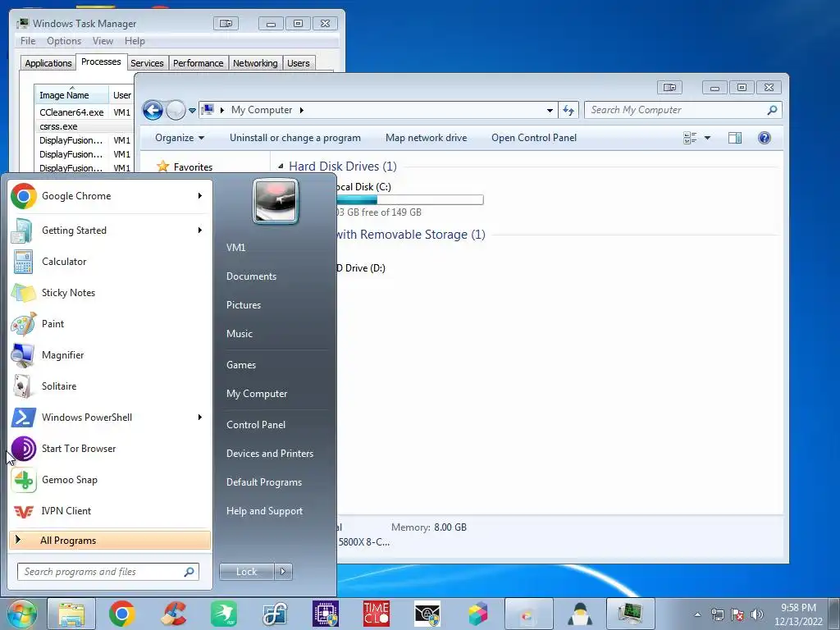Screen dimensions: 840x630
Task: Open the File menu in Task Manager
Action: click(28, 41)
